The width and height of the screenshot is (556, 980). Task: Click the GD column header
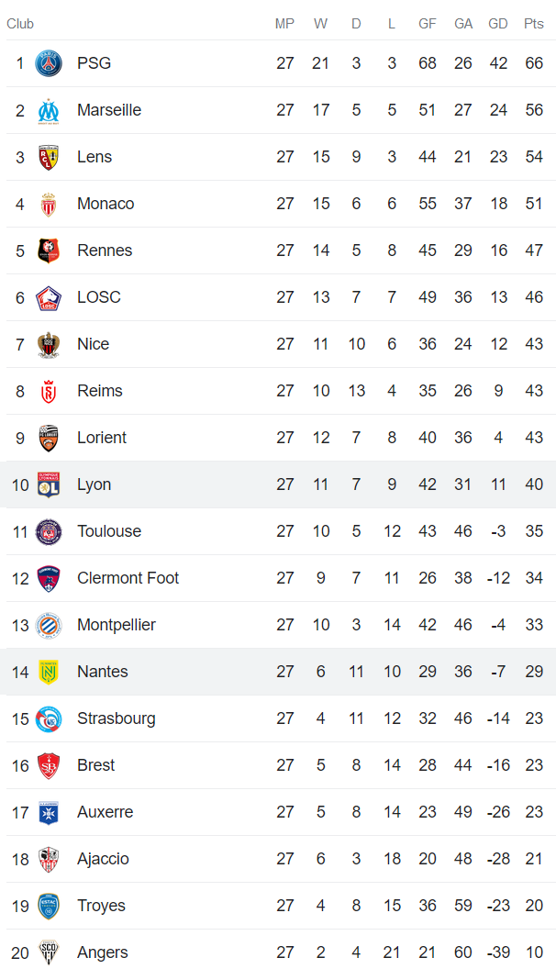point(498,24)
